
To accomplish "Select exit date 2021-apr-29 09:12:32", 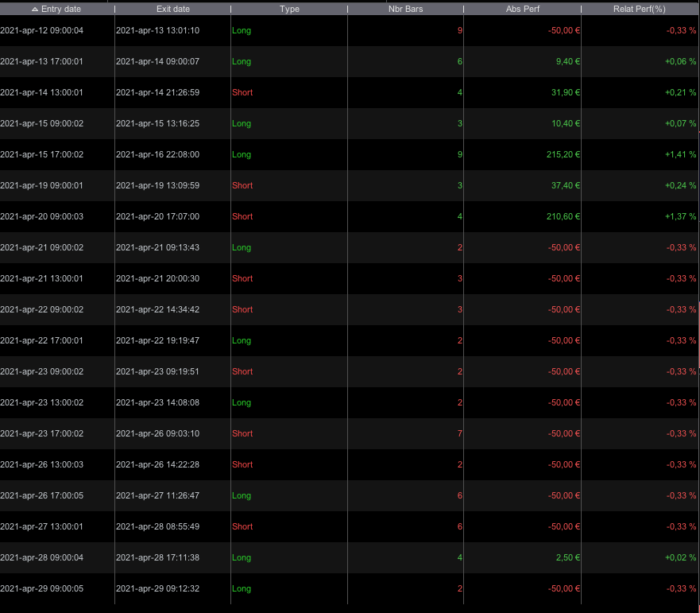I will pos(157,589).
